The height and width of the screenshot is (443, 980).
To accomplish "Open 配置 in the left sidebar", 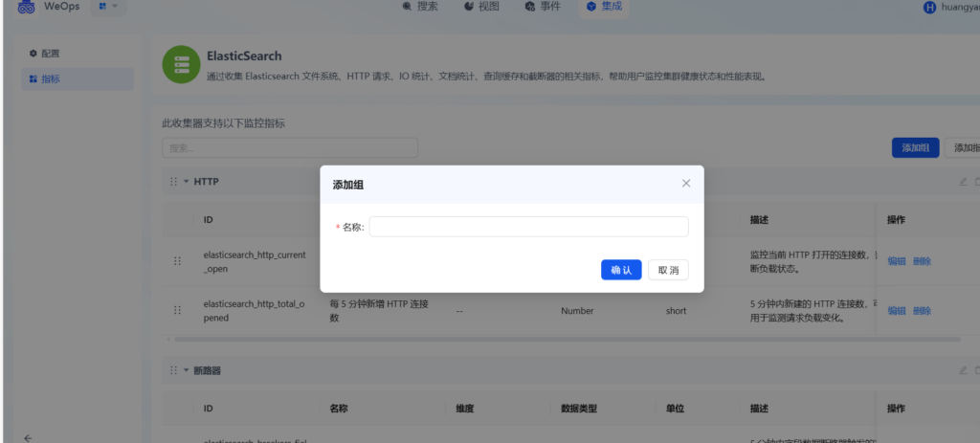I will (77, 54).
